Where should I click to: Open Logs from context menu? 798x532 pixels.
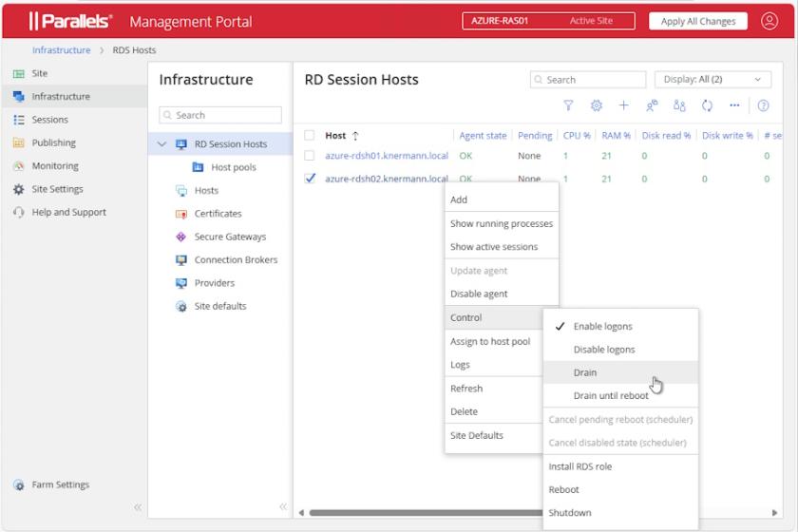pyautogui.click(x=494, y=365)
